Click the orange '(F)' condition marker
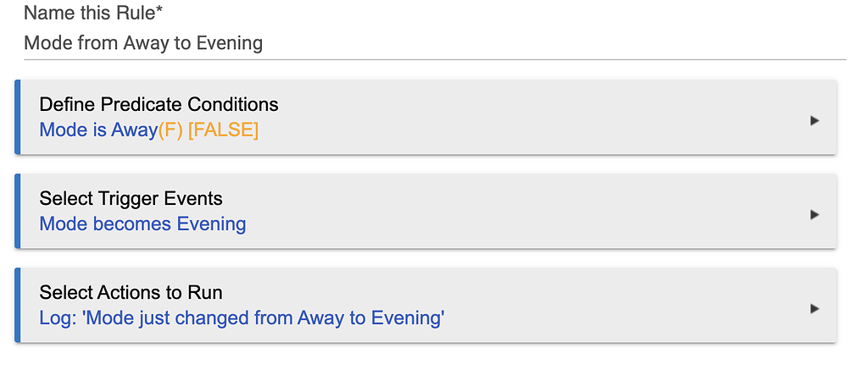Viewport: 868px width, 381px height. [170, 130]
